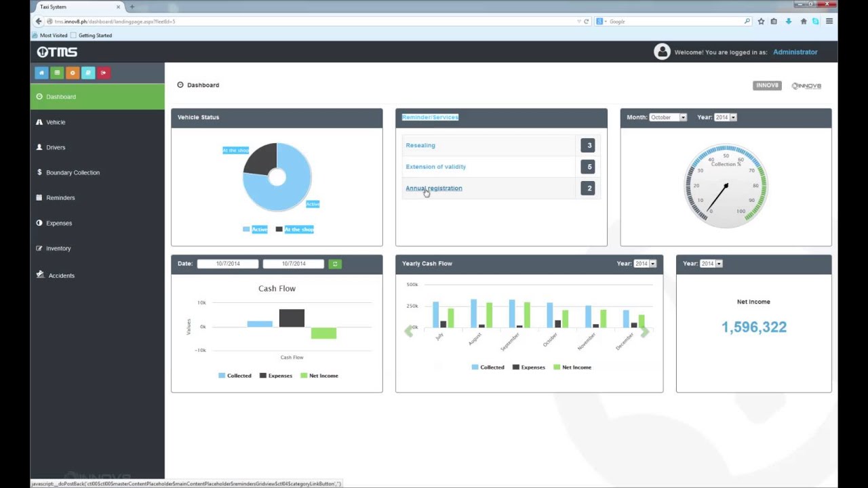Viewport: 868px width, 488px height.
Task: Open the Getting Started bookmark
Action: [92, 35]
